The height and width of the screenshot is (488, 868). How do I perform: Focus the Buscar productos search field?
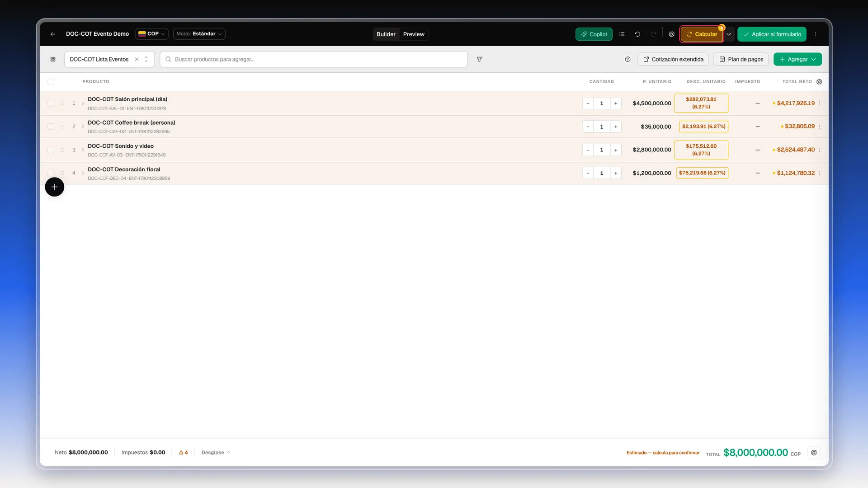click(x=314, y=59)
